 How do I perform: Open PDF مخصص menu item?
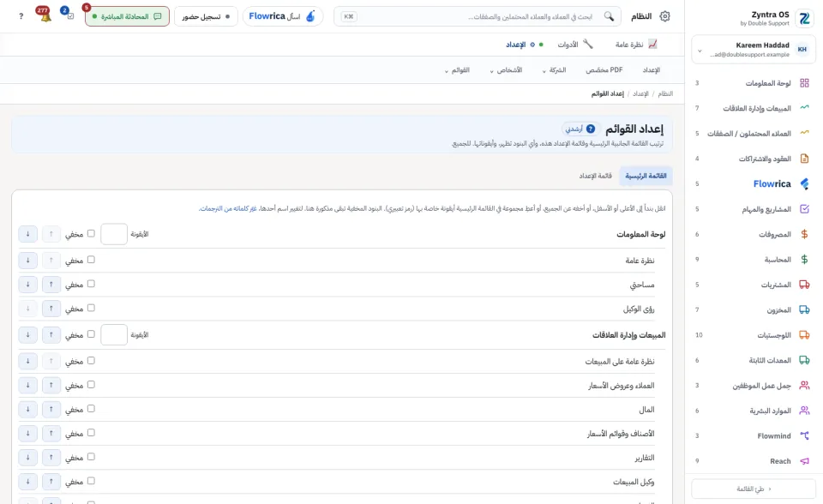604,69
